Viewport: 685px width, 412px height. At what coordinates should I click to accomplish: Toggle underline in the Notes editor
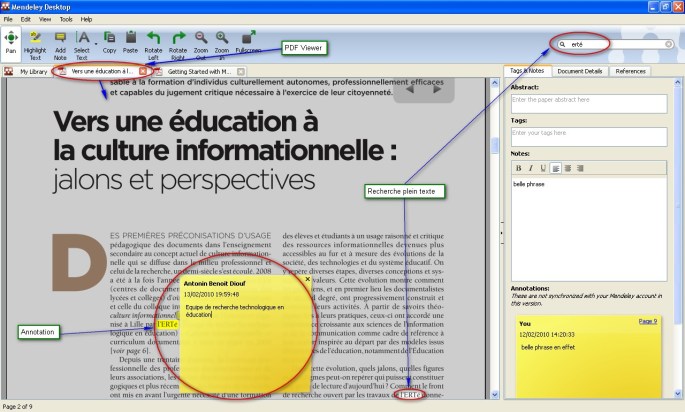click(x=541, y=168)
